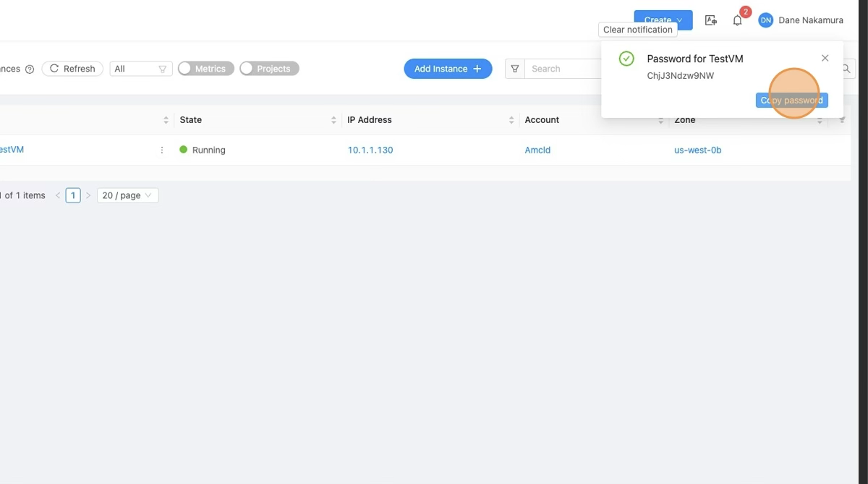
Task: Open the All filter dropdown
Action: click(x=141, y=69)
